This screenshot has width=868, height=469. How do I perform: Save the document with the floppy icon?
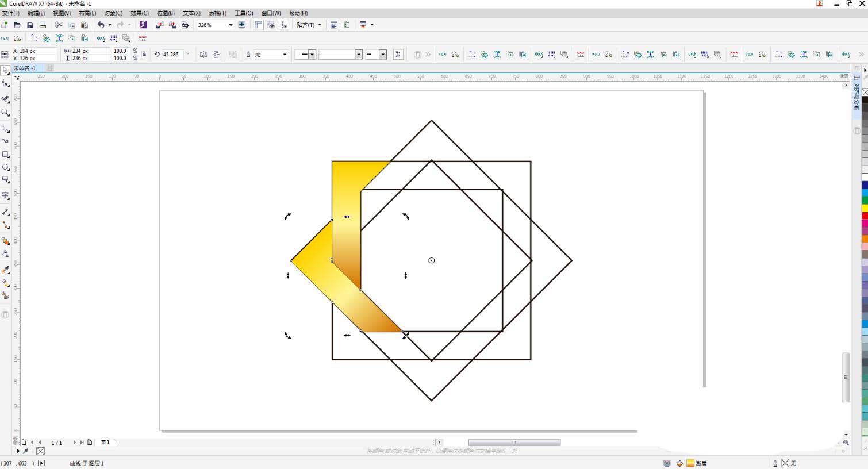click(x=30, y=25)
